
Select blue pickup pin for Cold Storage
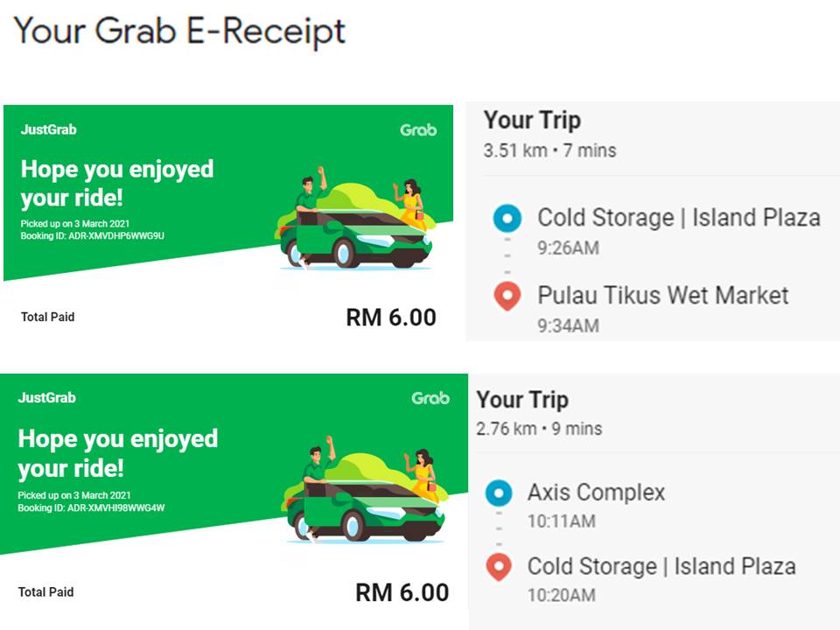pos(507,218)
